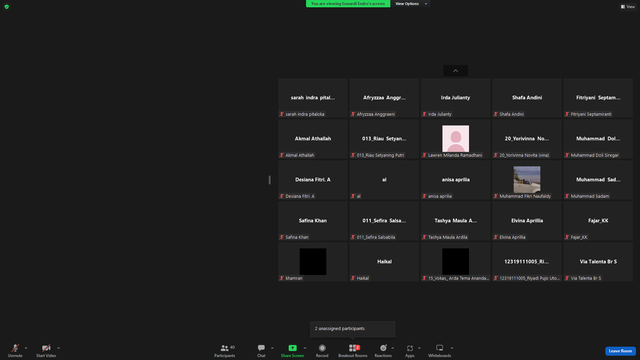
Task: Select Elvina Aprillia's tile
Action: tap(527, 221)
